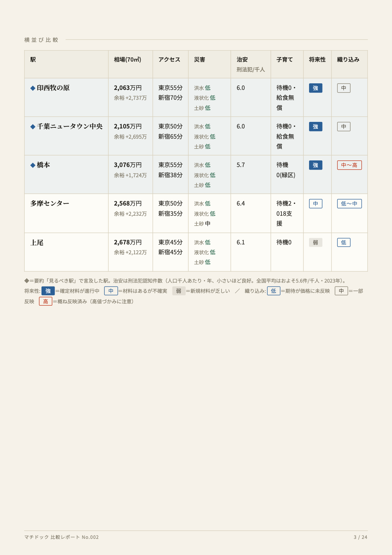The height and width of the screenshot is (555, 392).
Task: Select the 治安 column header
Action: [242, 60]
